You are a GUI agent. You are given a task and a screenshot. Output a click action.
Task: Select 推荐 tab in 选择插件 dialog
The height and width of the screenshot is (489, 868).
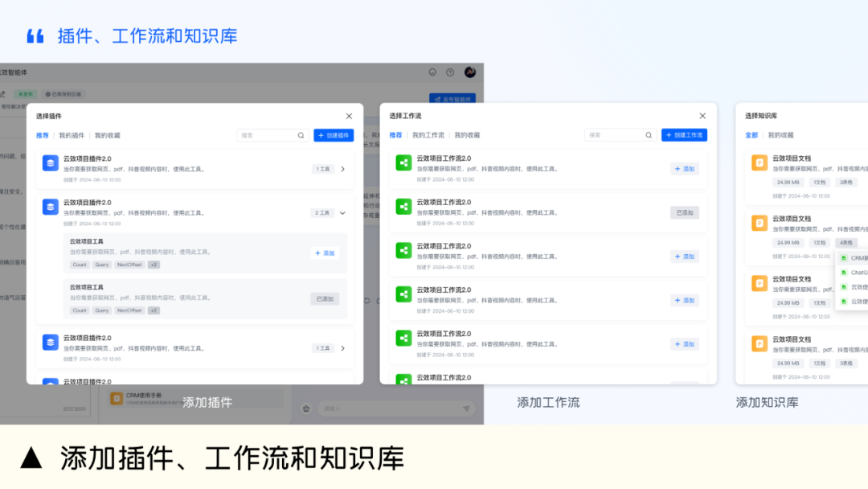coord(43,136)
